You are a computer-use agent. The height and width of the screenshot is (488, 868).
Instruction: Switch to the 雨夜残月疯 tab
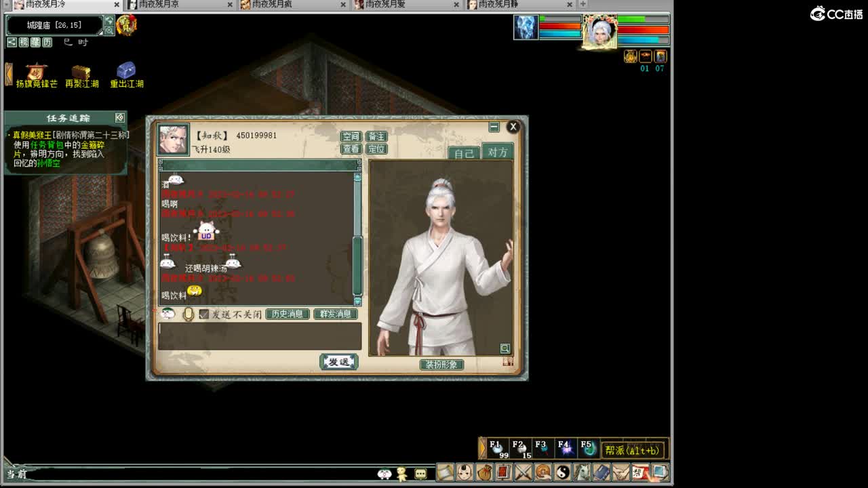(292, 4)
